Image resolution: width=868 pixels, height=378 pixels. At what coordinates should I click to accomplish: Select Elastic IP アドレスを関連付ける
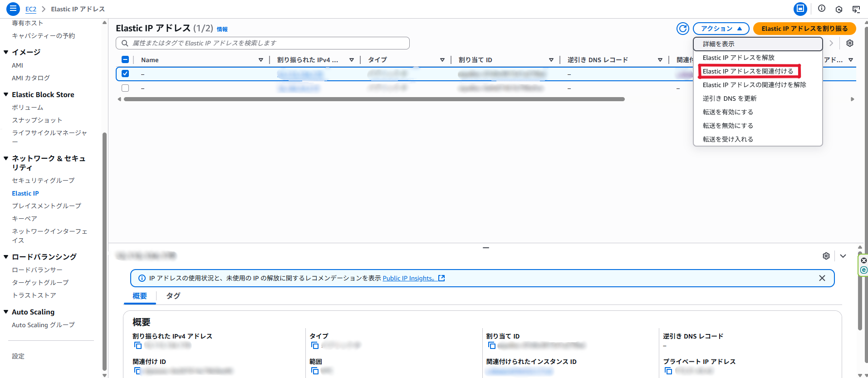point(758,71)
